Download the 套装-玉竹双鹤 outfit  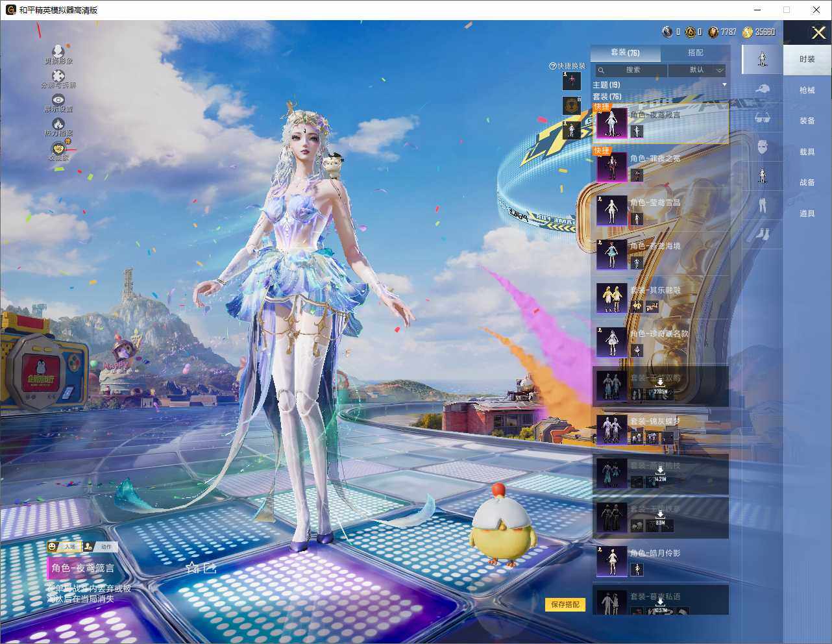(x=661, y=386)
